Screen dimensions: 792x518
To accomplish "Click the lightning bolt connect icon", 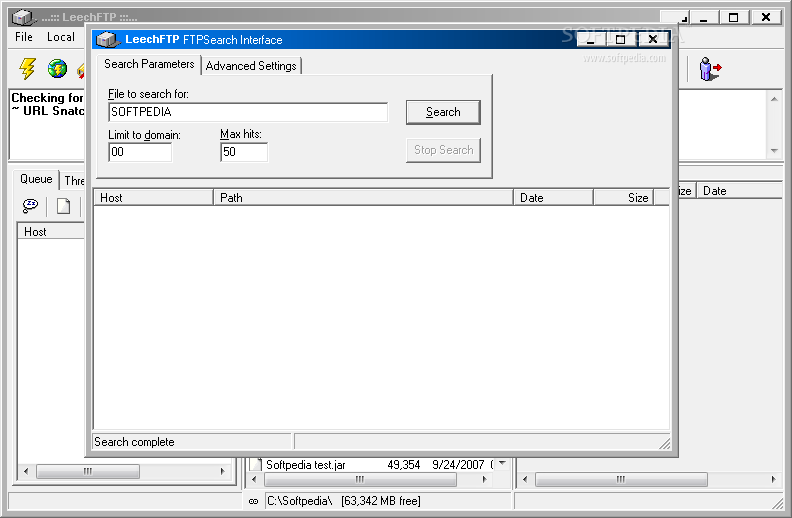I will click(x=28, y=69).
